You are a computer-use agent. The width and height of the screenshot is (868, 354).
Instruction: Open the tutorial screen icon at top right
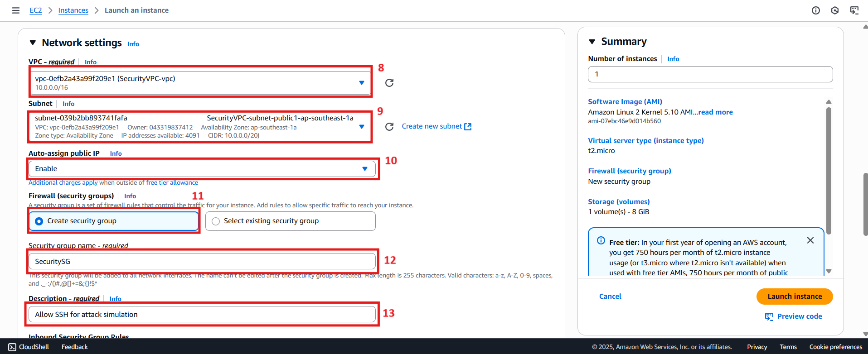854,10
